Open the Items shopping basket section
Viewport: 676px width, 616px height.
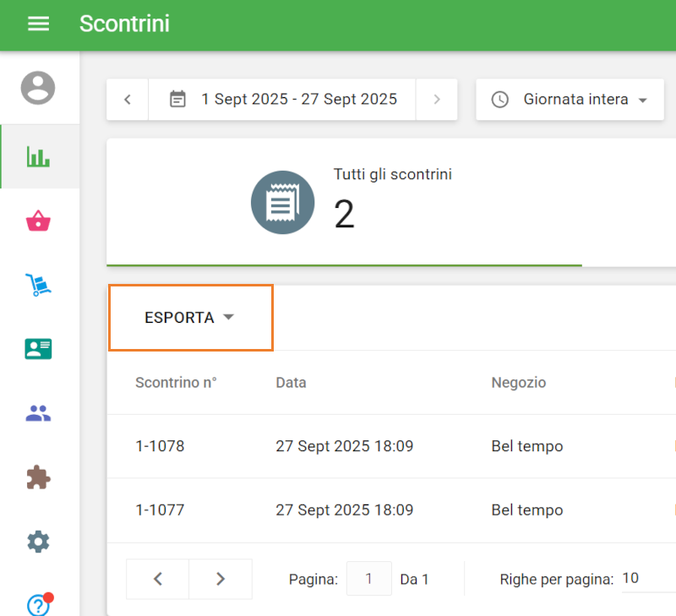tap(39, 221)
